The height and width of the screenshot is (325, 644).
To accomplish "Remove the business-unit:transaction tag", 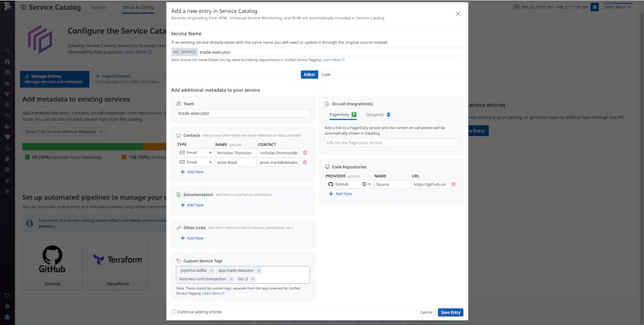I will coord(231,279).
